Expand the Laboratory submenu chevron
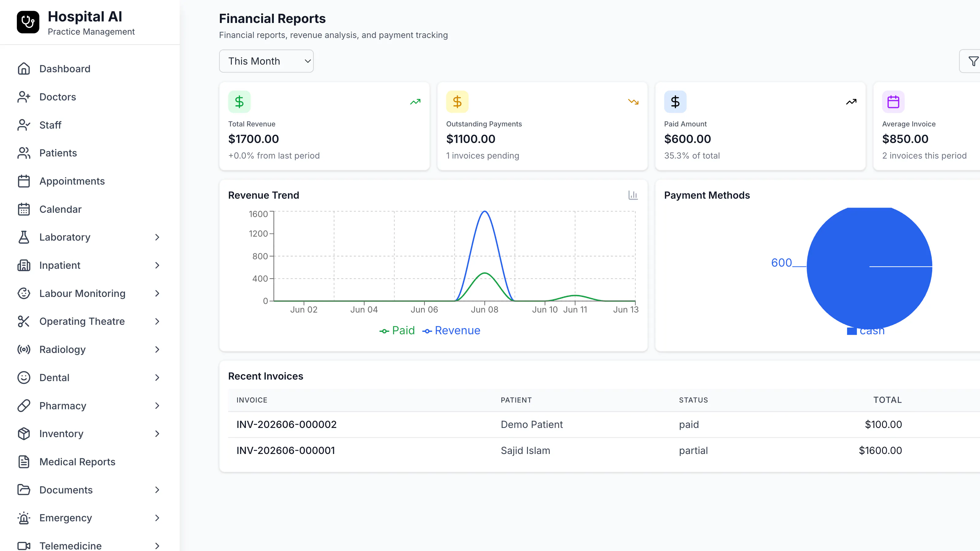This screenshot has height=551, width=980. 157,237
